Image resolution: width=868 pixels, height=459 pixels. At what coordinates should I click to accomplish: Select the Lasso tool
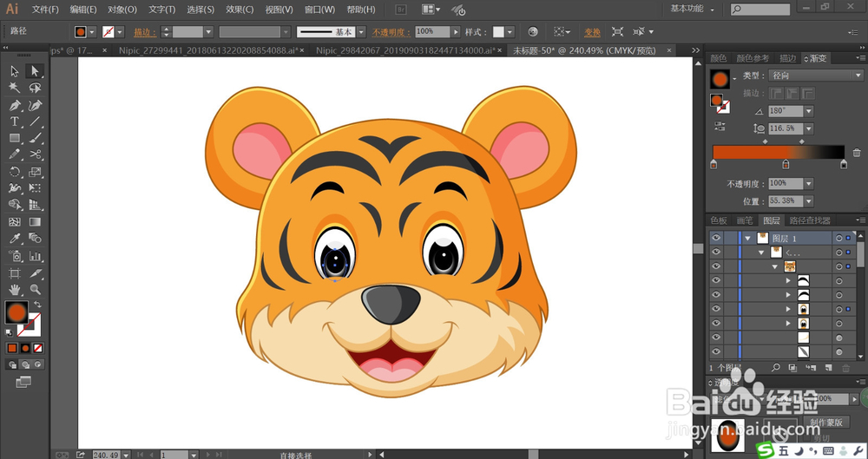coord(35,88)
